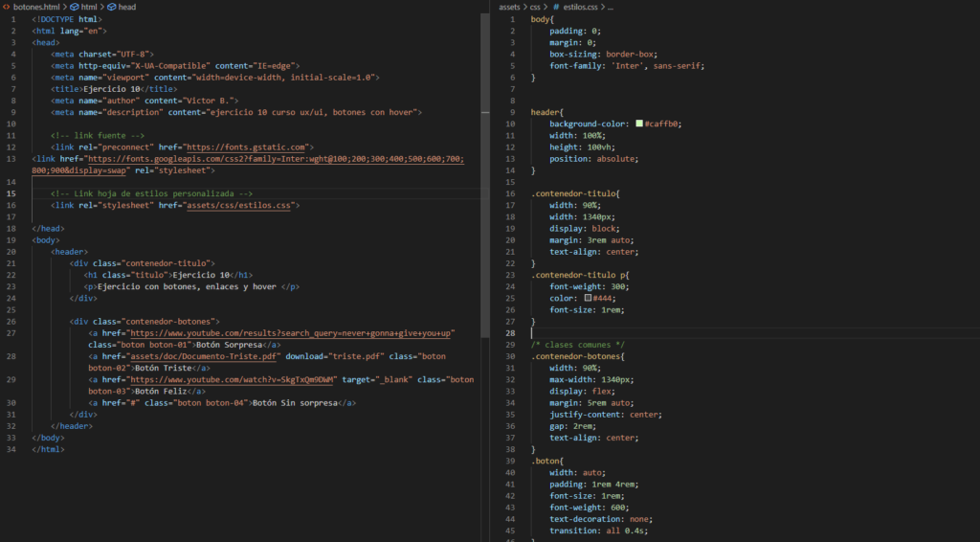The height and width of the screenshot is (542, 980).
Task: Click the 'box-sizing: border-box;' declaration
Action: 604,55
